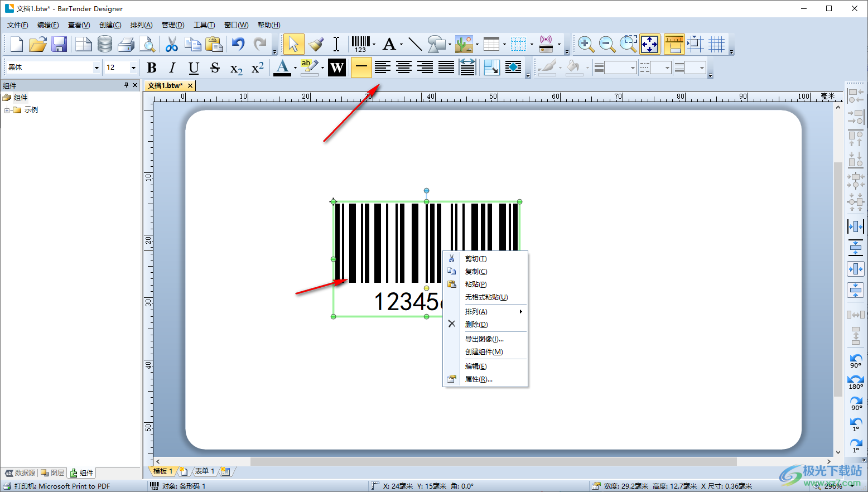Open a file using the folder icon
This screenshot has width=868, height=492.
click(38, 44)
